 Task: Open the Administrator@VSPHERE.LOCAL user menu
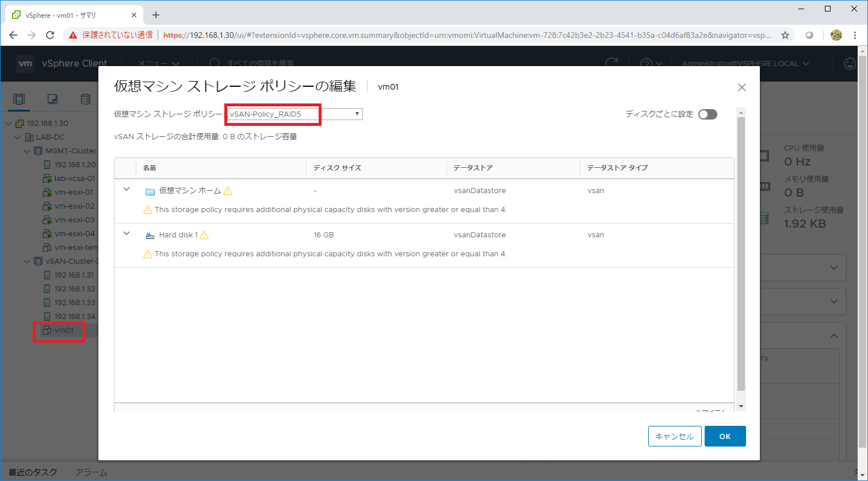click(745, 64)
